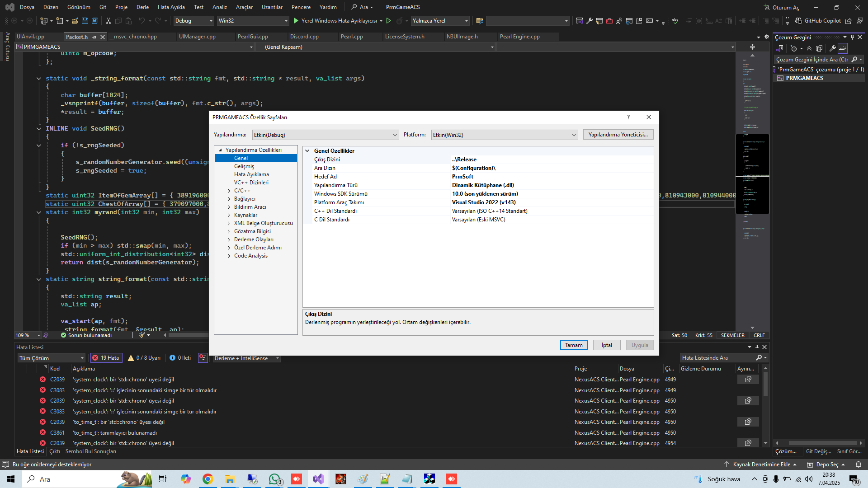This screenshot has width=868, height=488.
Task: Click the Open File folder icon
Action: 75,21
